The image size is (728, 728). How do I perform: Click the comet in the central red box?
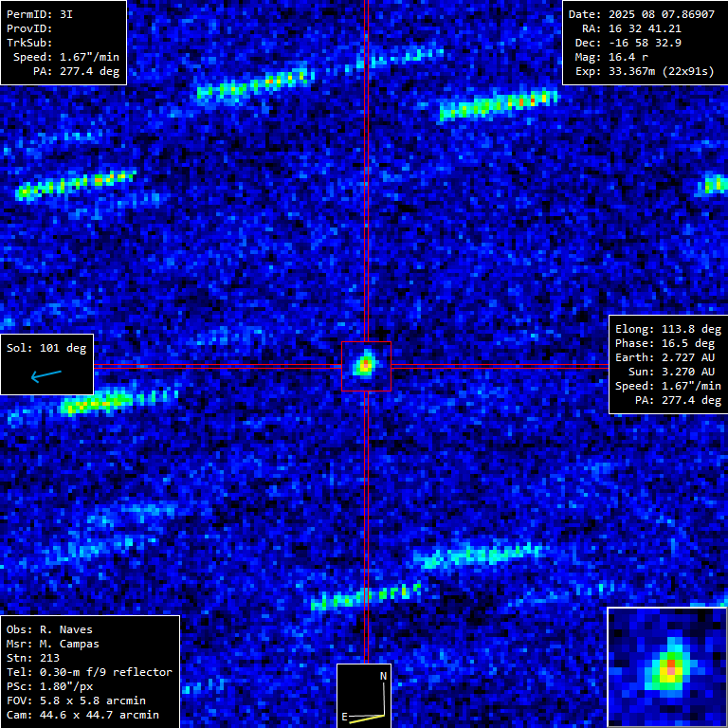(x=366, y=365)
